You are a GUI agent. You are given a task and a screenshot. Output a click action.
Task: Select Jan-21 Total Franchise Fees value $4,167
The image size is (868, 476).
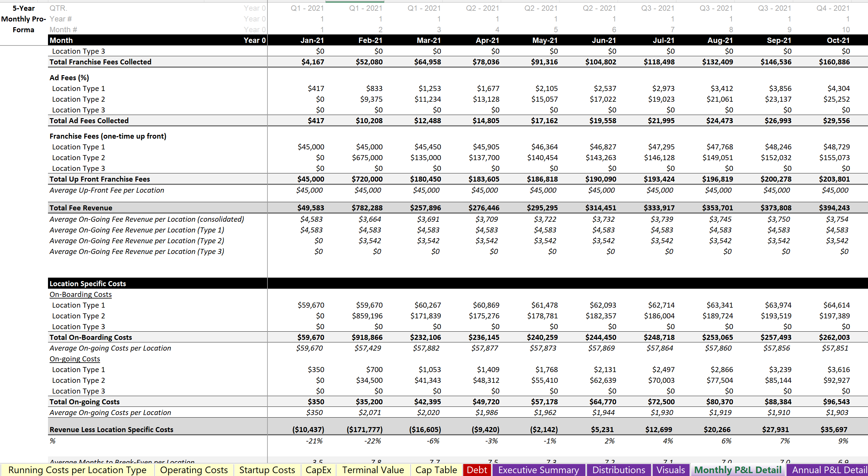point(313,62)
